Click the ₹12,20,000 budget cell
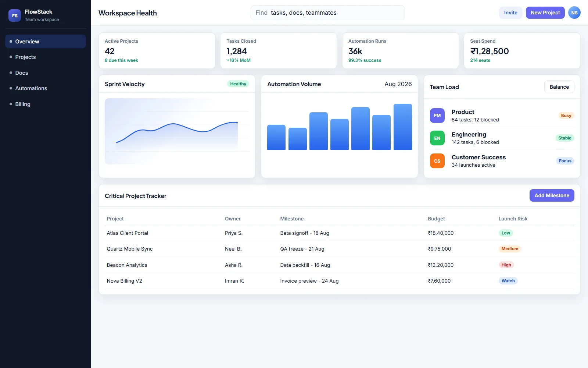588x368 pixels. click(x=441, y=265)
